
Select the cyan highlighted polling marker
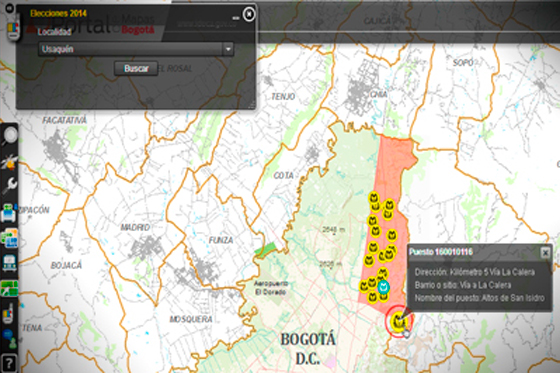click(384, 287)
